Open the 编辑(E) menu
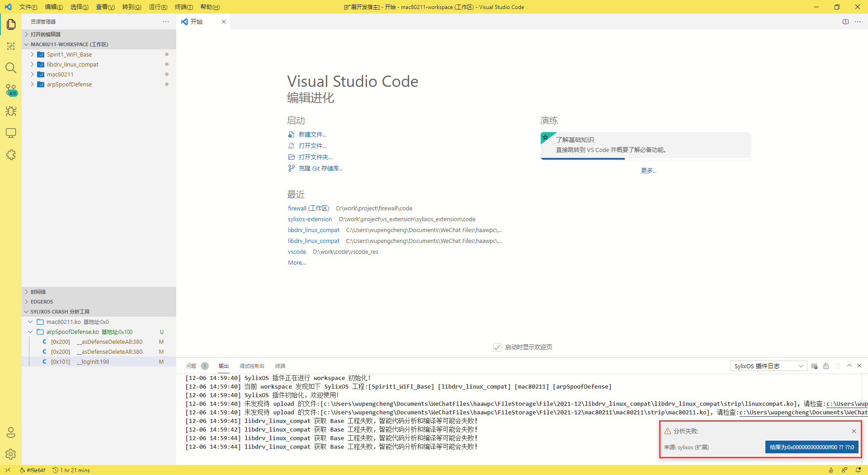 54,7
